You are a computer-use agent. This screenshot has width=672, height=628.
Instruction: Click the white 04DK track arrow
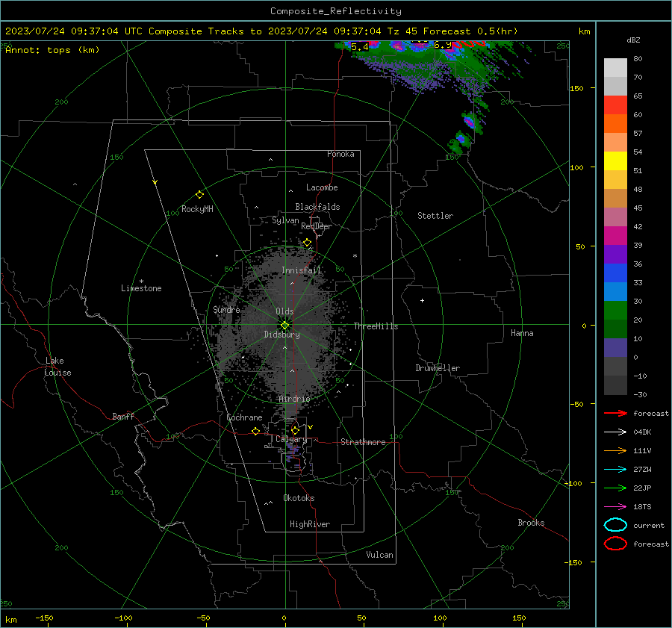pos(615,432)
